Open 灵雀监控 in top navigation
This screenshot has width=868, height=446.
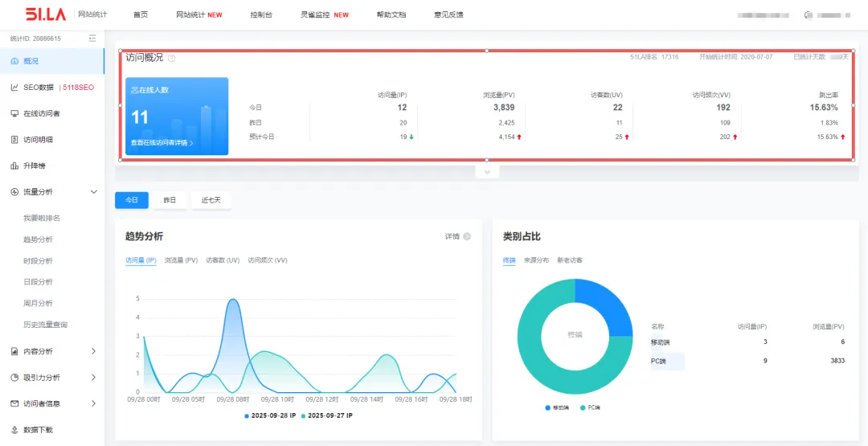325,15
